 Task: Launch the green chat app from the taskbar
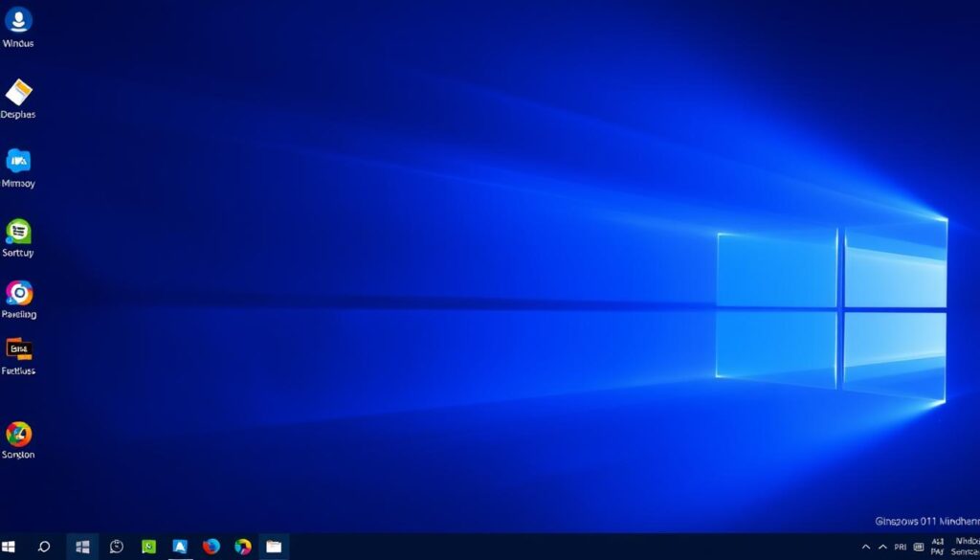pos(148,547)
